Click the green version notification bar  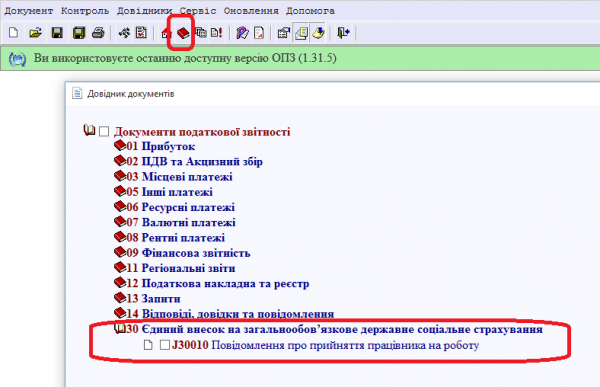click(x=300, y=58)
